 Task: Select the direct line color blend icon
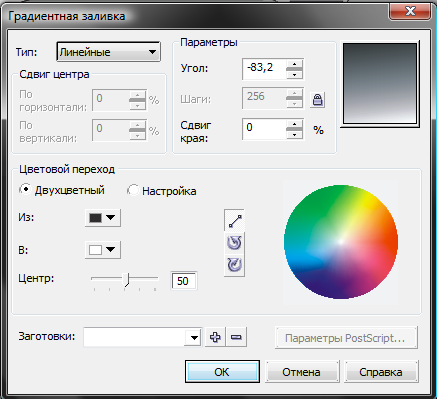235,221
